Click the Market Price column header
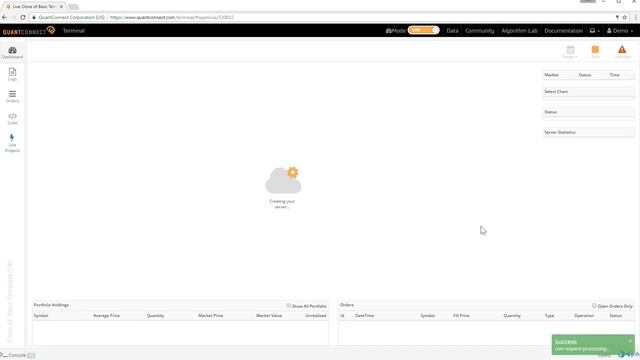The height and width of the screenshot is (360, 640). tap(210, 316)
